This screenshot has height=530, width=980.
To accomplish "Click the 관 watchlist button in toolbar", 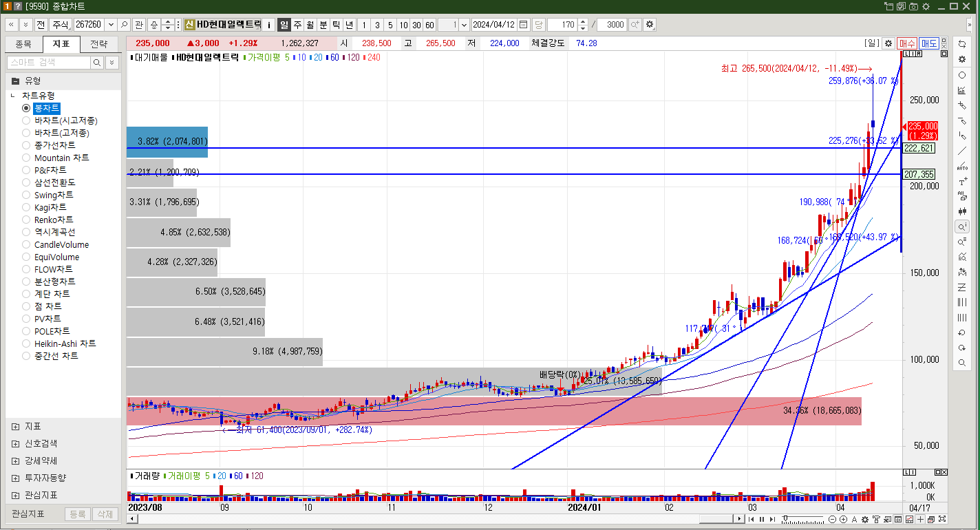I will pos(139,24).
